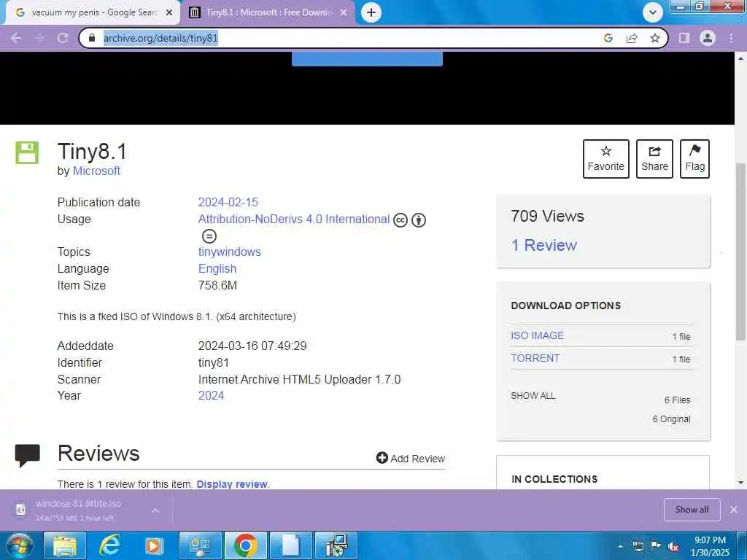The height and width of the screenshot is (560, 747).
Task: Open the Microsoft creator link
Action: pos(96,171)
